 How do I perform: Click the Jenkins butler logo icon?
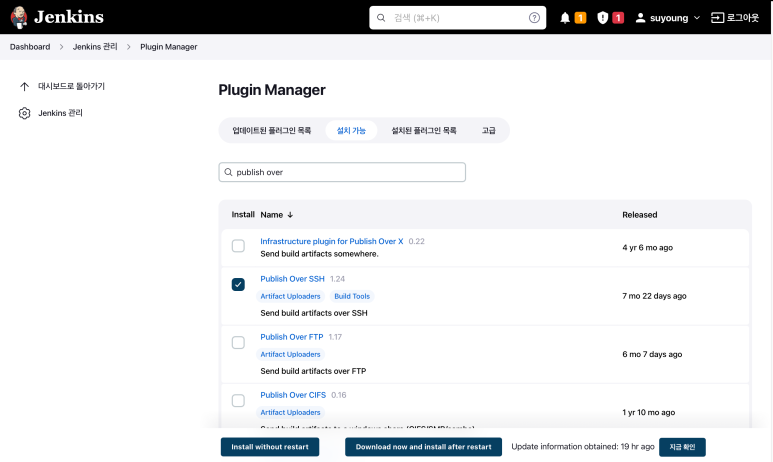tap(19, 17)
